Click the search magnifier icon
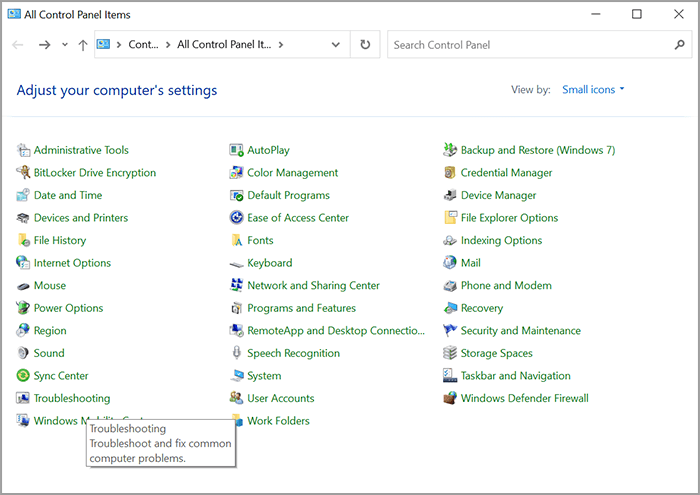 pos(680,45)
